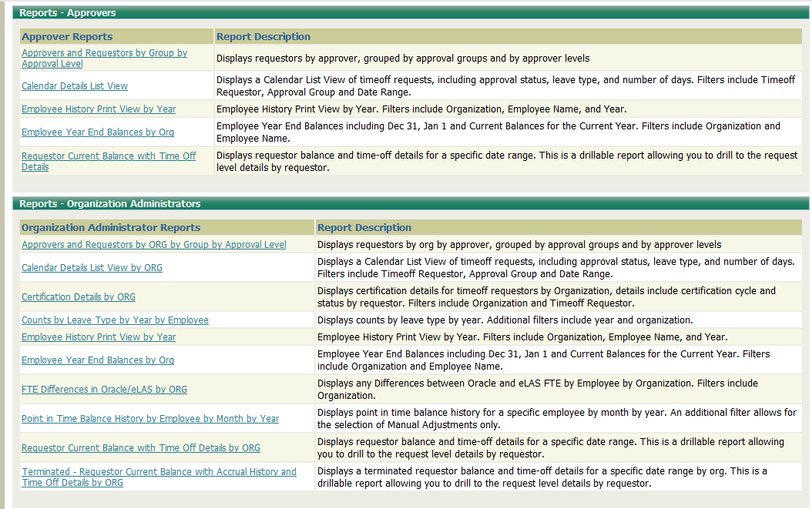Open Approvers and Requestors by ORG by Group report

[154, 245]
